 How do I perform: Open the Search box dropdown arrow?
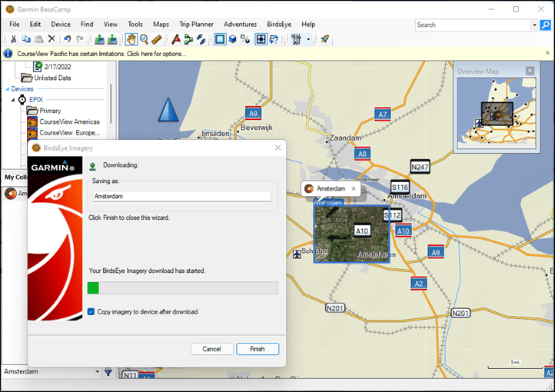tap(534, 25)
